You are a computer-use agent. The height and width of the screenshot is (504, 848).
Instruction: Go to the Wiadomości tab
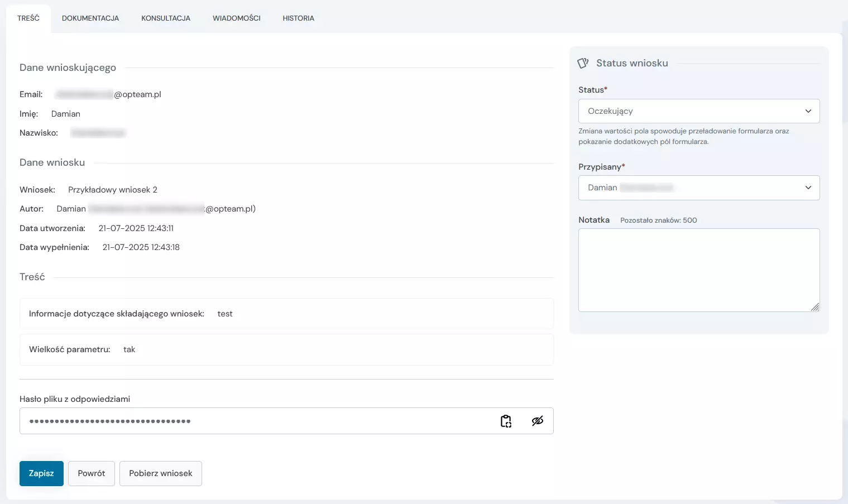point(236,18)
